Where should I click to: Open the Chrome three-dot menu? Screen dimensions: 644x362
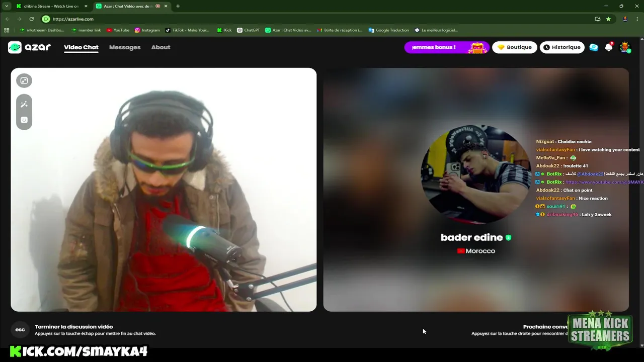pyautogui.click(x=637, y=19)
